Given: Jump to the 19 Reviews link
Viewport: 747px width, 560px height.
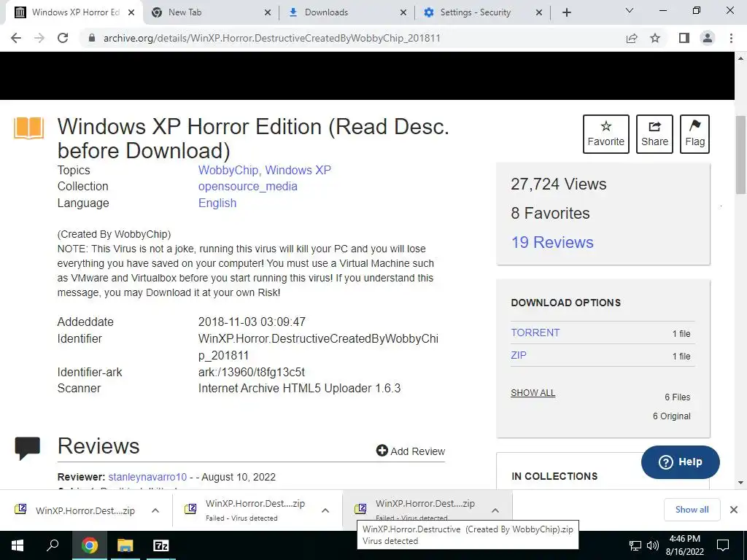Looking at the screenshot, I should tap(552, 242).
